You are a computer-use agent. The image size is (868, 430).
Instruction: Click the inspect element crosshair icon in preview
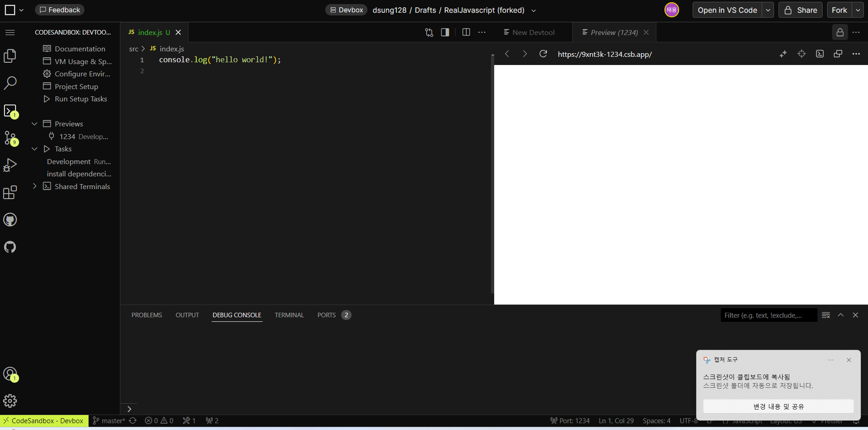802,54
